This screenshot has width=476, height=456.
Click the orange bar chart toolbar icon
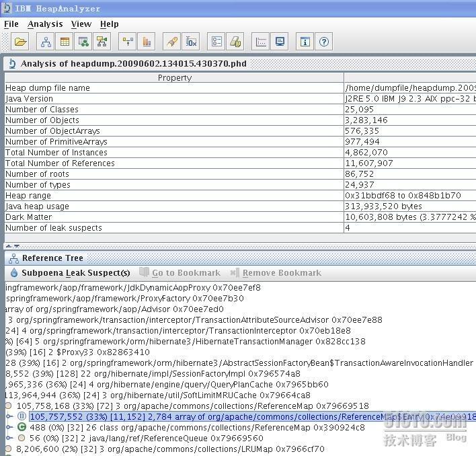pyautogui.click(x=147, y=42)
